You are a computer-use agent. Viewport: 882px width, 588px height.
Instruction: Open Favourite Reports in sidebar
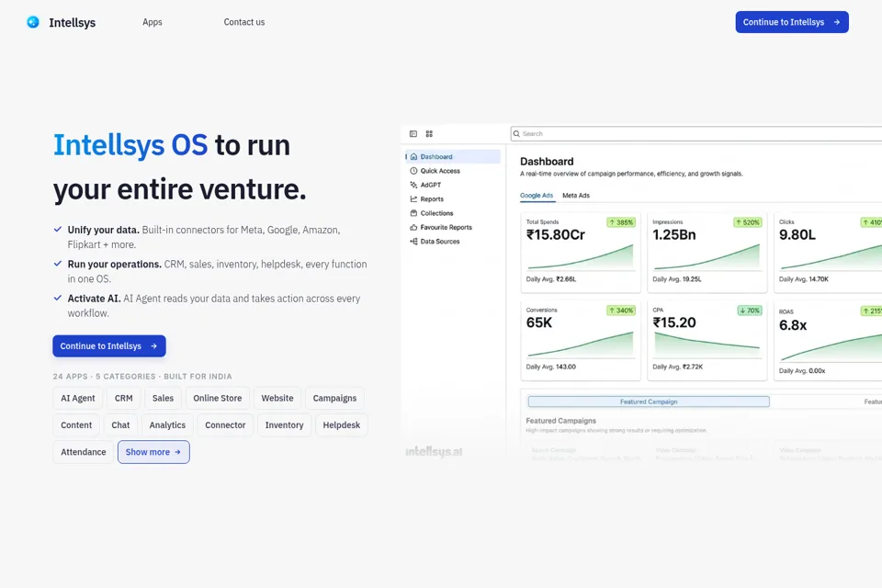tap(447, 227)
